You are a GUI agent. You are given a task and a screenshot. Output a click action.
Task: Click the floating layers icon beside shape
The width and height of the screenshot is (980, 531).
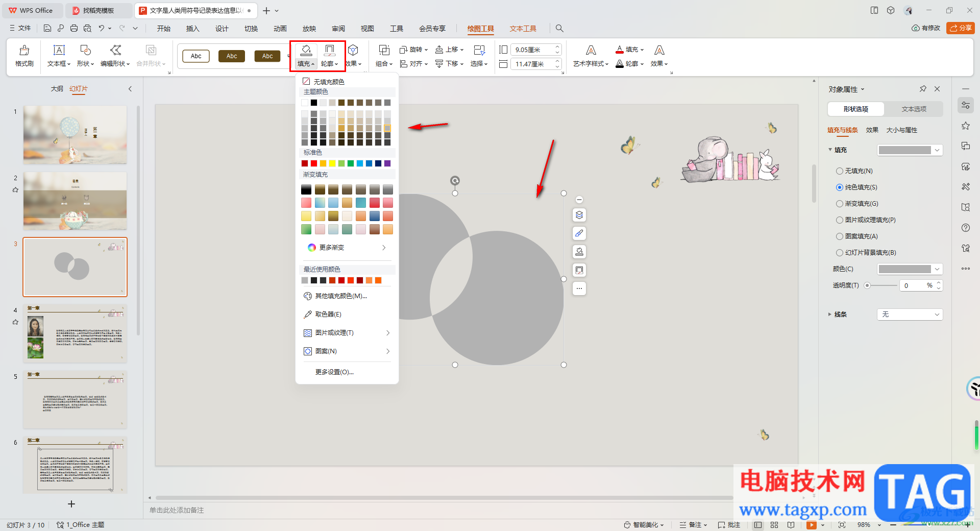coord(579,215)
